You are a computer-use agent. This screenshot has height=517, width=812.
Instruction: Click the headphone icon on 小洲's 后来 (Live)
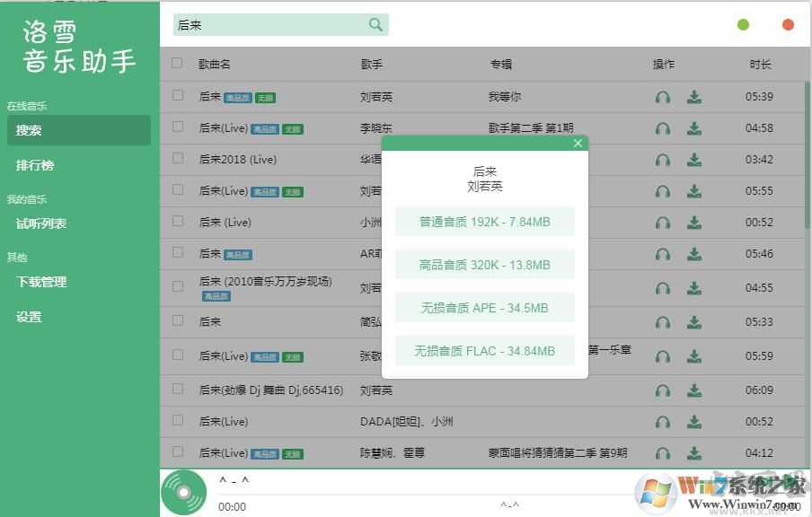tap(663, 222)
